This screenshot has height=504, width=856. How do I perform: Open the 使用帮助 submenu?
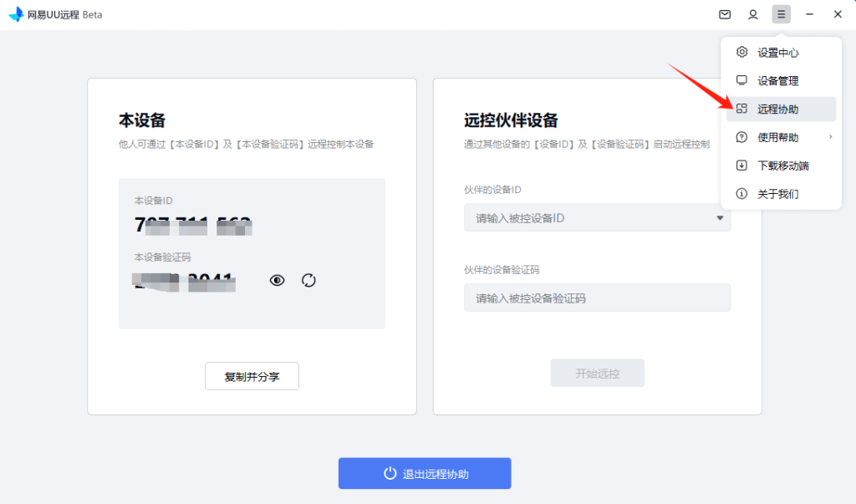click(x=781, y=137)
